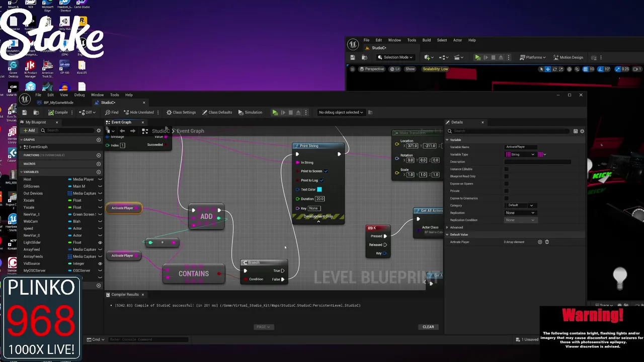Image resolution: width=644 pixels, height=362 pixels.
Task: Toggle the Details property matrix view icon
Action: click(576, 131)
